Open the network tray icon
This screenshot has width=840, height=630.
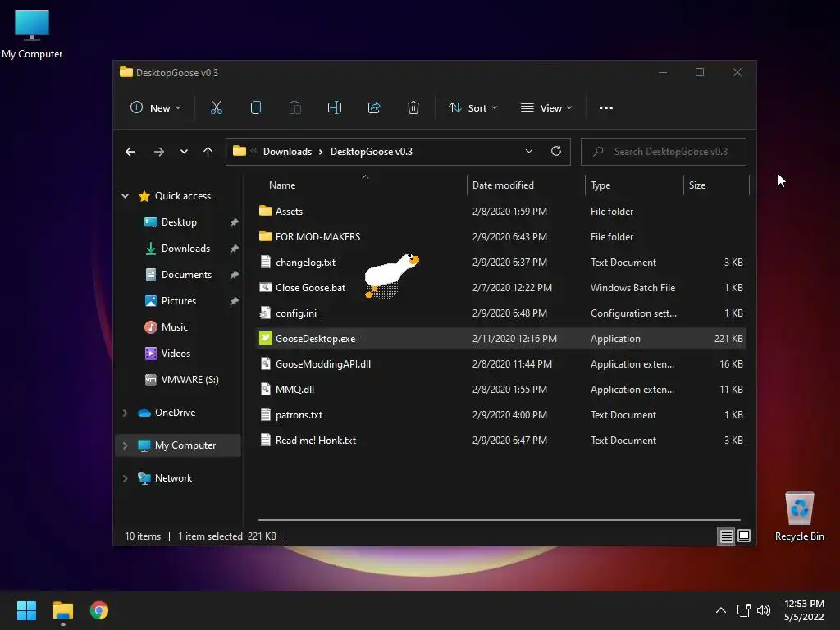click(743, 610)
